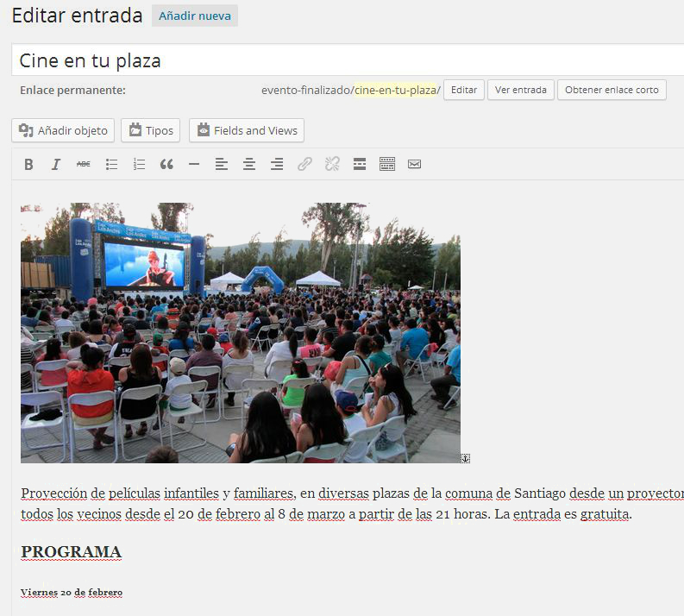Toggle bold formatting in the editor toolbar
This screenshot has width=684, height=616.
28,165
